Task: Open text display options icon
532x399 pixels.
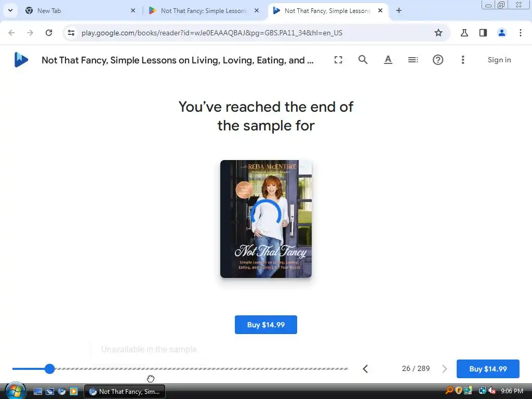Action: tap(388, 60)
